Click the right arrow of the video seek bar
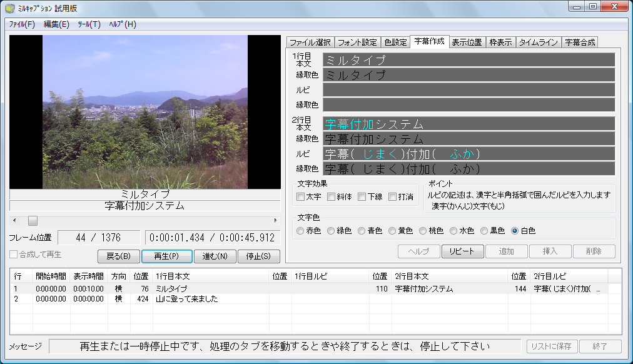 pyautogui.click(x=276, y=221)
